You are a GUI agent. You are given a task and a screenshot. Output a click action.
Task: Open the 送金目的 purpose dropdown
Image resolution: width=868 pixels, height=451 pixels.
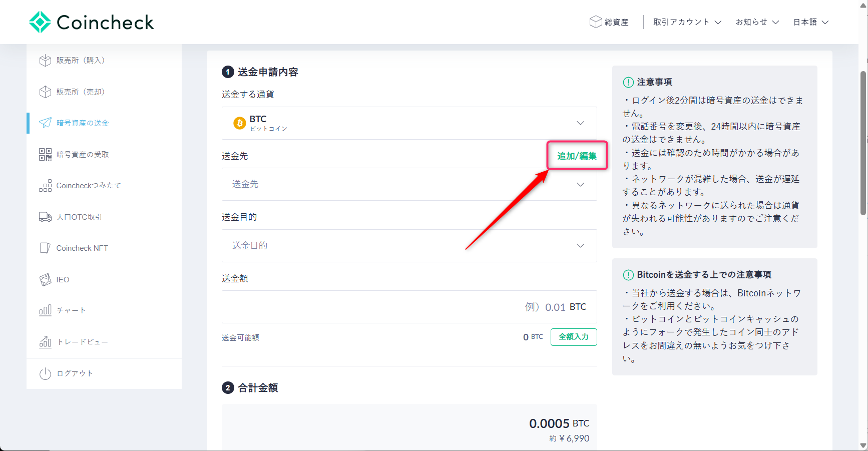(409, 245)
